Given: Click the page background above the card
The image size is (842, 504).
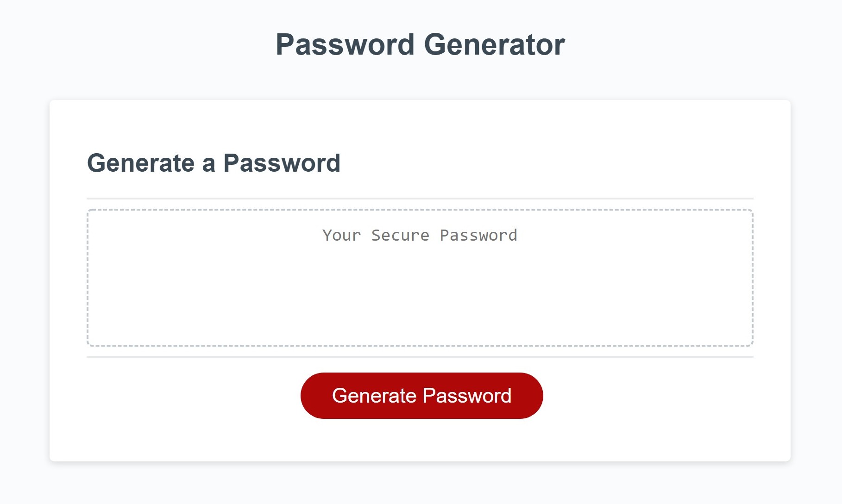Looking at the screenshot, I should coord(421,79).
